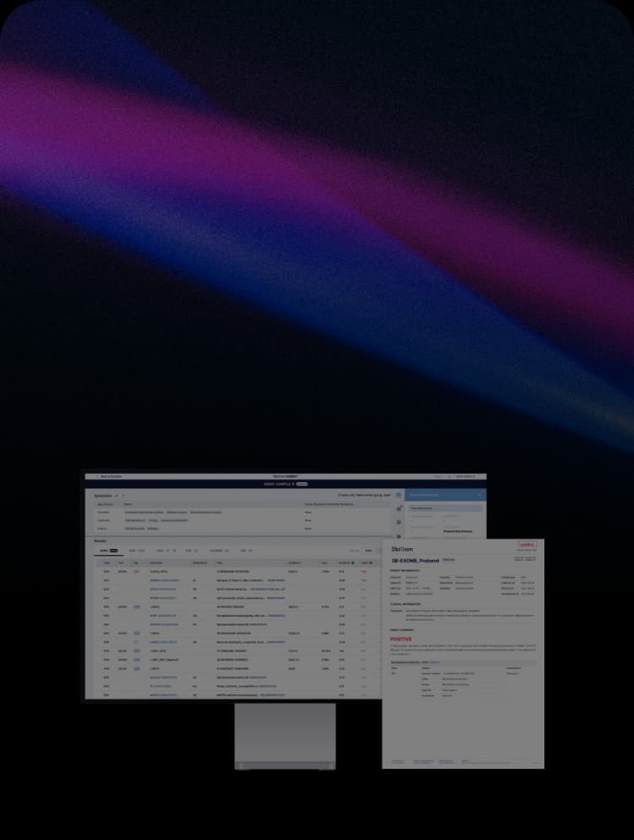Click the info icon in the last table column header

pos(370,563)
